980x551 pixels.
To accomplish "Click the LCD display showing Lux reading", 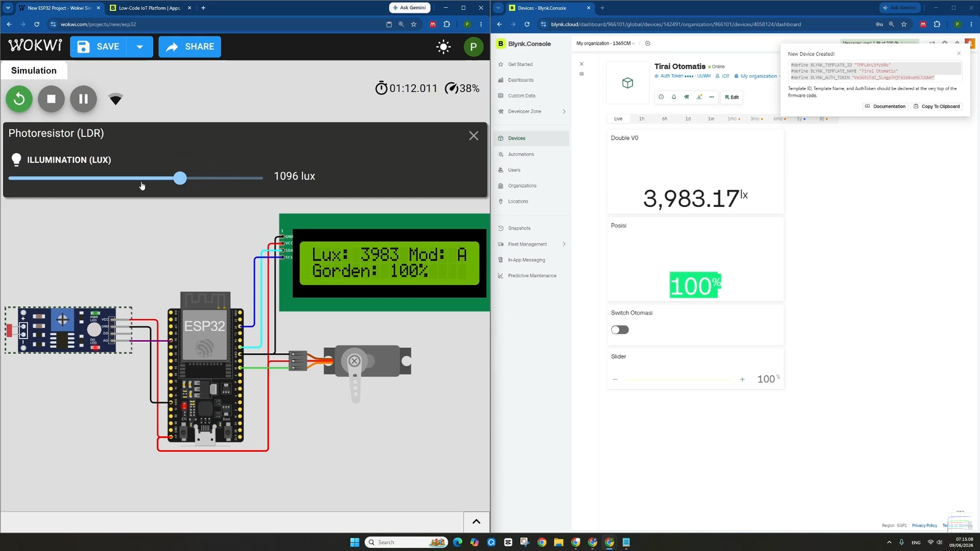I will pos(389,263).
